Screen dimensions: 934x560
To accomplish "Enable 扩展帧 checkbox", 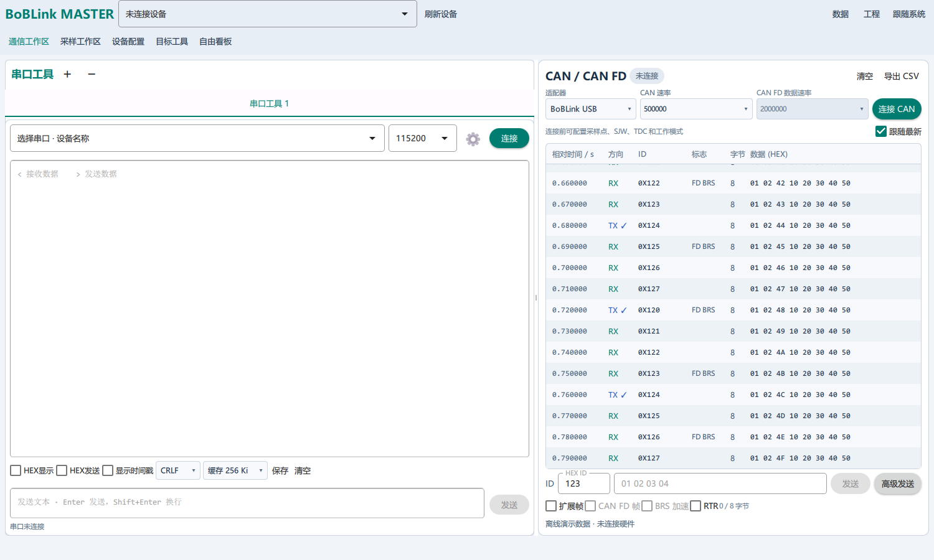I will coord(551,506).
